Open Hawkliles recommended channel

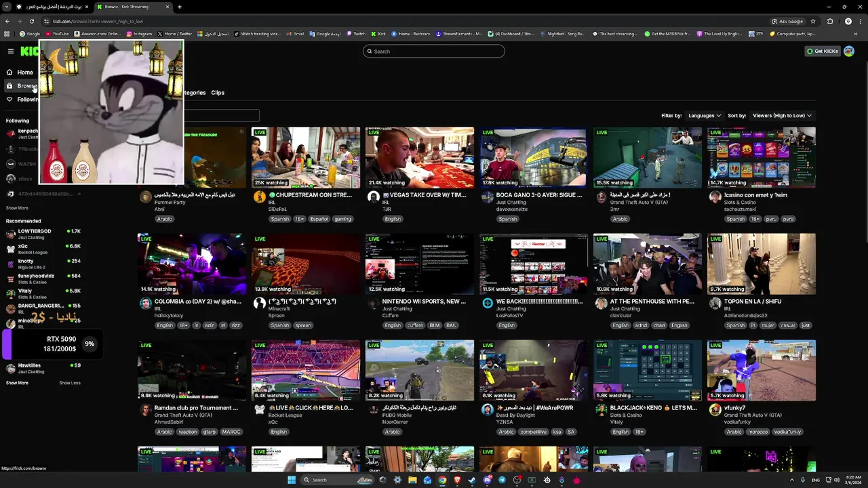click(x=43, y=368)
